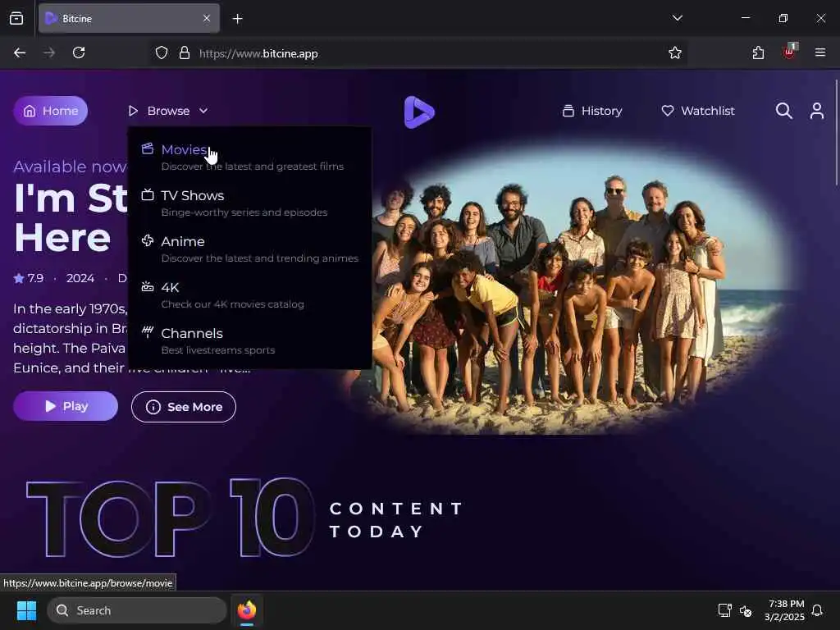Viewport: 840px width, 630px height.
Task: Open the Firefox hamburger menu
Action: point(820,52)
